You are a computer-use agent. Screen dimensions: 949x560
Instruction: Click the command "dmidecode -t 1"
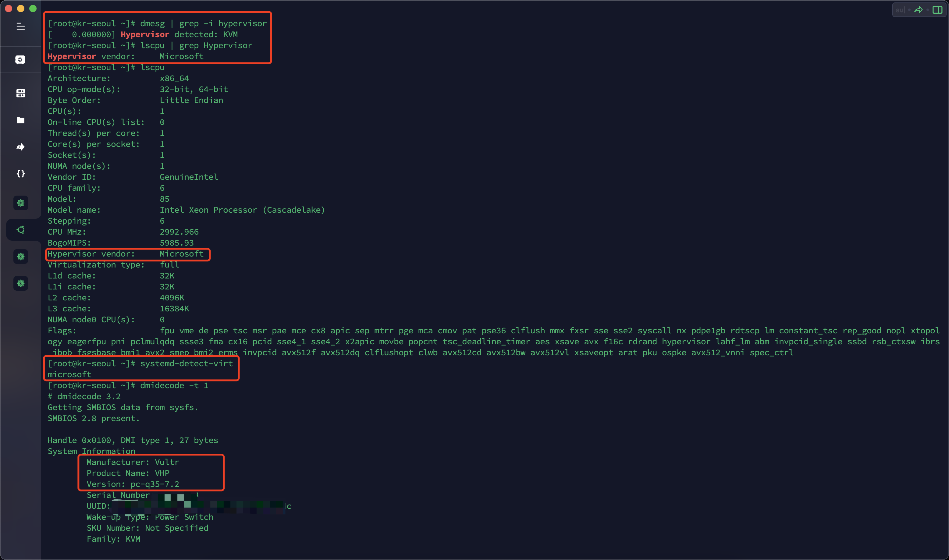174,385
